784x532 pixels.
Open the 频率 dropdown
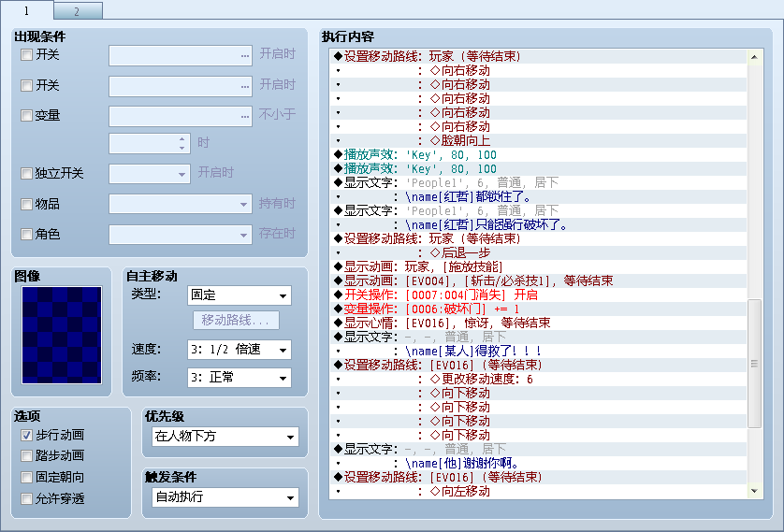coord(240,378)
